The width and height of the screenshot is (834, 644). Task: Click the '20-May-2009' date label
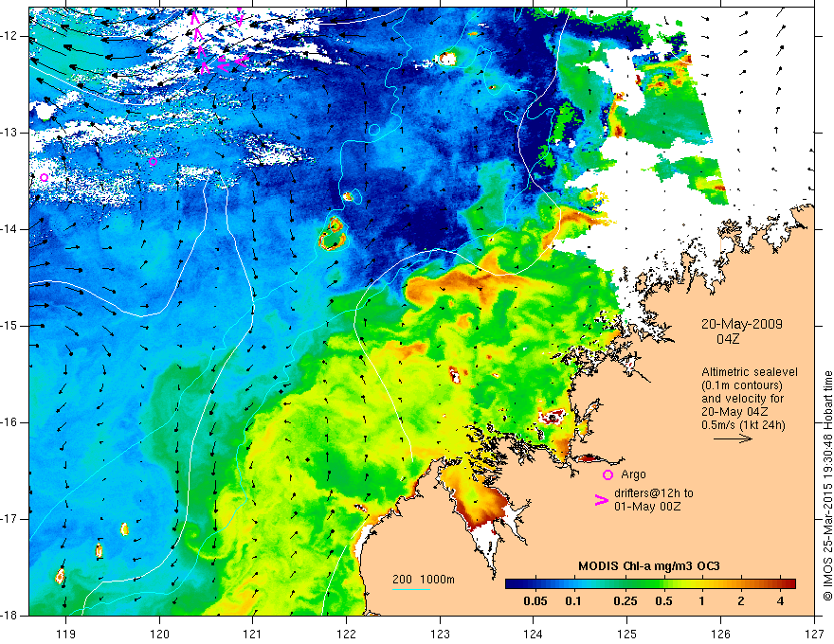coord(741,324)
